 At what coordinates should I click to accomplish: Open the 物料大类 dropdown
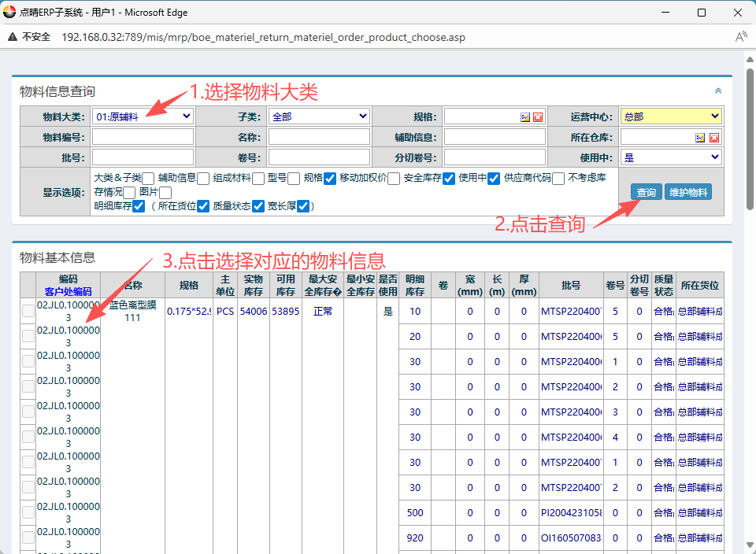[143, 116]
